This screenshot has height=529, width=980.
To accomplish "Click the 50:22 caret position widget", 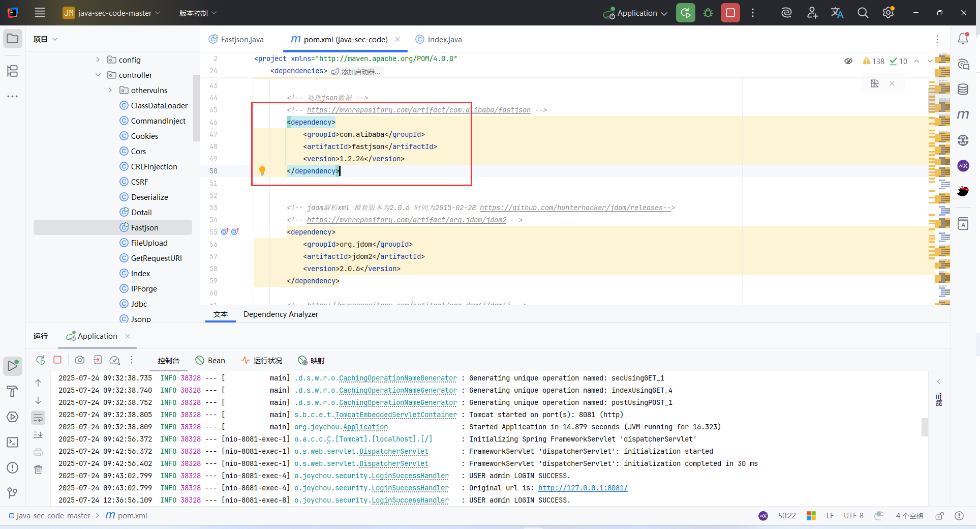I will pos(787,516).
